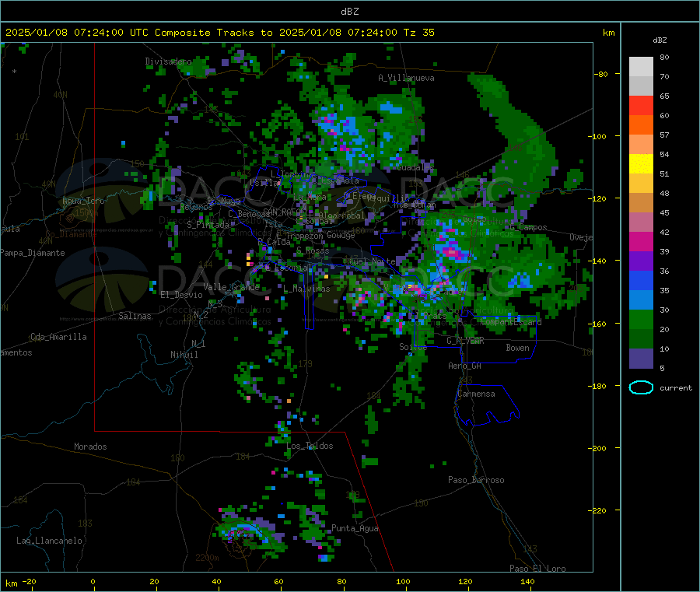Click the Agua_Toro map label
This screenshot has height=592, width=700.
pyautogui.click(x=83, y=201)
